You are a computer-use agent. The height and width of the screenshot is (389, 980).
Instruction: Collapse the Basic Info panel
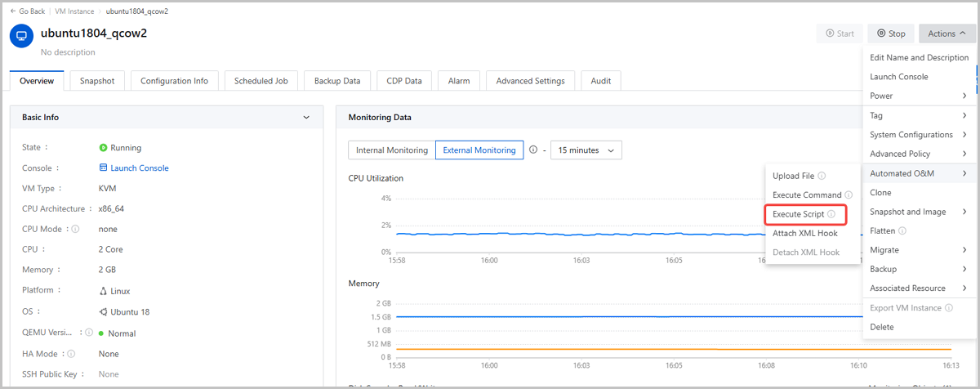pos(306,118)
